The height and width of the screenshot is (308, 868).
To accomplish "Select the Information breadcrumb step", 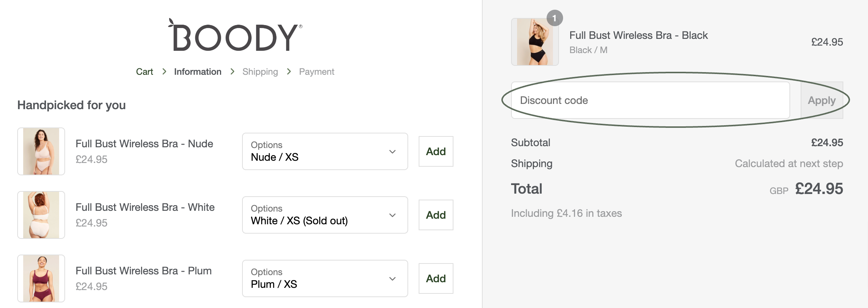I will click(198, 71).
